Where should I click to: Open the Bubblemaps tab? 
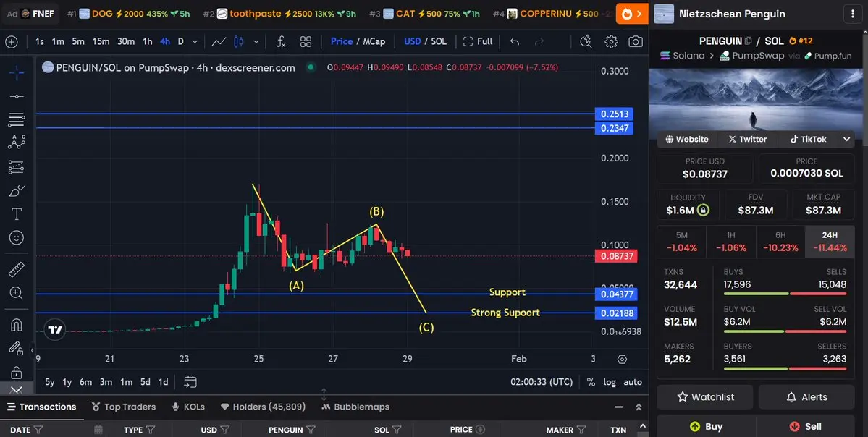click(355, 407)
